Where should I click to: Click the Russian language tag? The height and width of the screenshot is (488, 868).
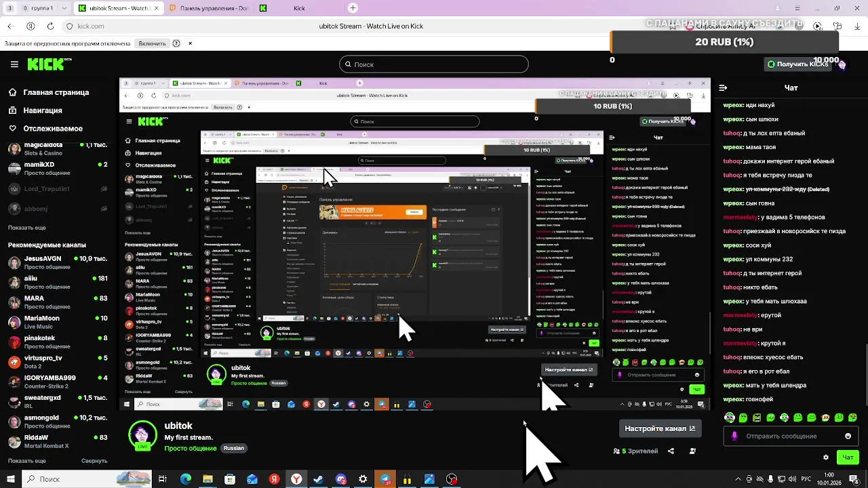tap(233, 448)
